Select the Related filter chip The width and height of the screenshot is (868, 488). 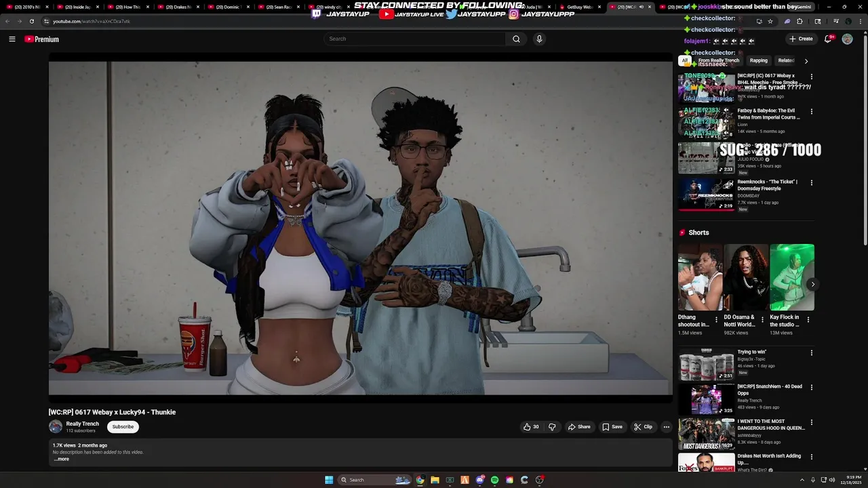[787, 60]
